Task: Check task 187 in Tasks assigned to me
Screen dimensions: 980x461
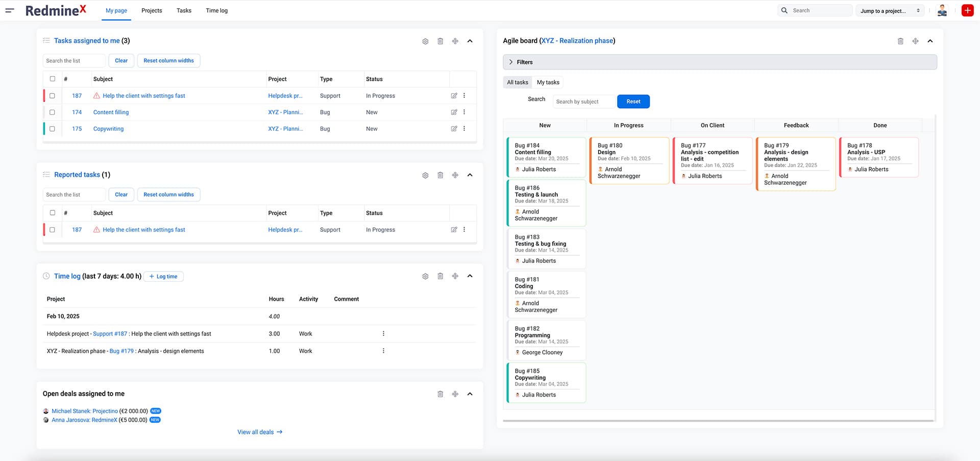Action: pos(52,95)
